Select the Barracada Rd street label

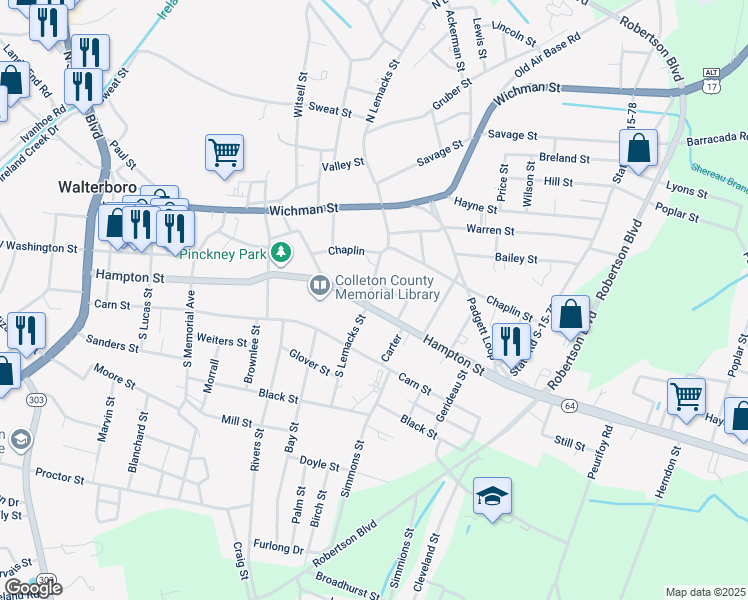717,138
